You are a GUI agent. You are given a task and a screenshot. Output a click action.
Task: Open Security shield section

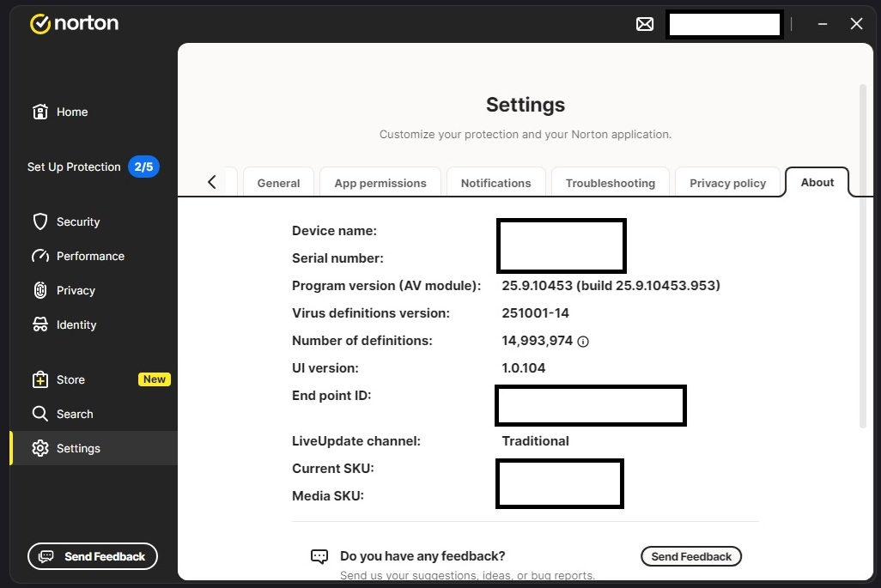click(x=77, y=221)
